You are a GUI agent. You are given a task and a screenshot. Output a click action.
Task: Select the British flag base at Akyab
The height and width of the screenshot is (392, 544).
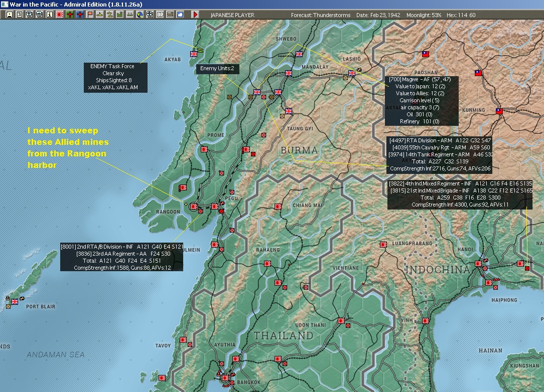[194, 54]
